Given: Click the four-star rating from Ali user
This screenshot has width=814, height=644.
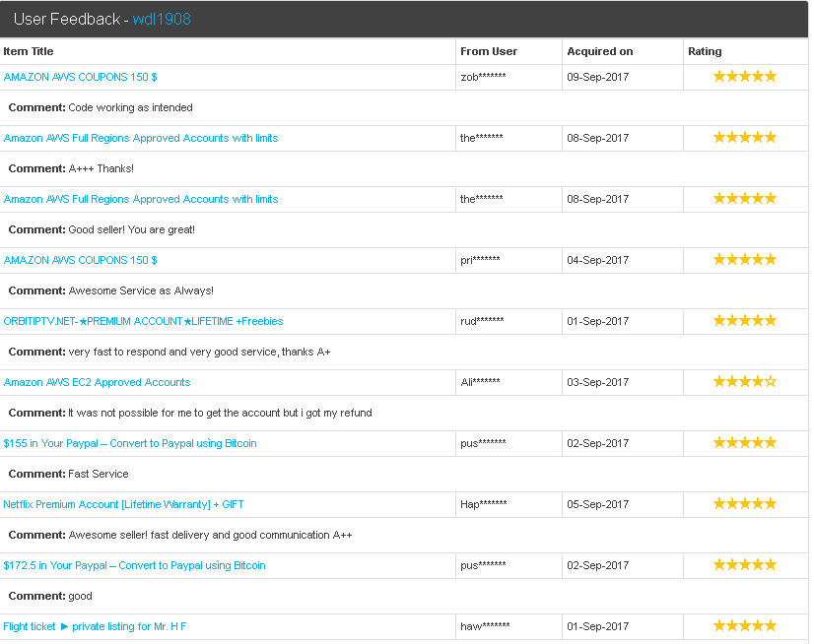Looking at the screenshot, I should pyautogui.click(x=745, y=382).
